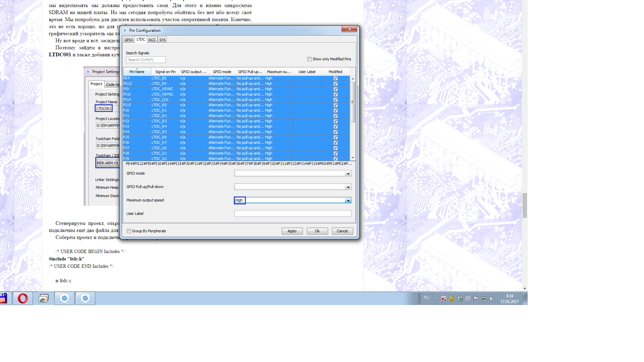Screen dimensions: 644x362
Task: Switch to the RCC tab
Action: click(152, 40)
